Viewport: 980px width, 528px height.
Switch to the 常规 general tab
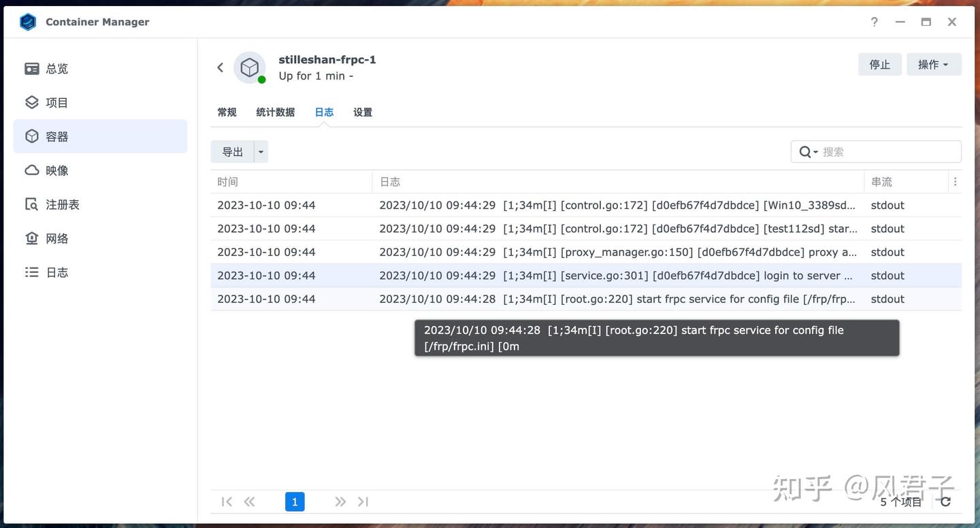[x=227, y=112]
